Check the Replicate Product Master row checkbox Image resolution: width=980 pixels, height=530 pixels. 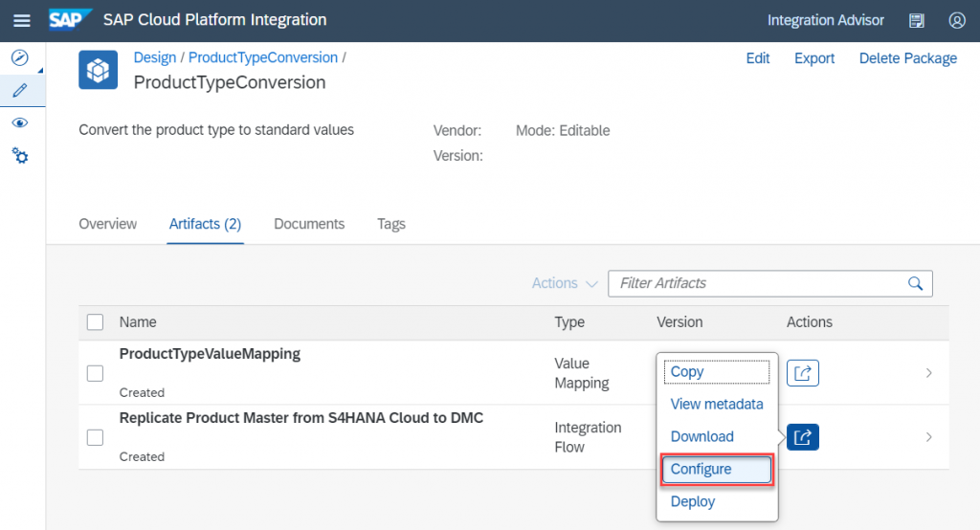click(x=95, y=437)
